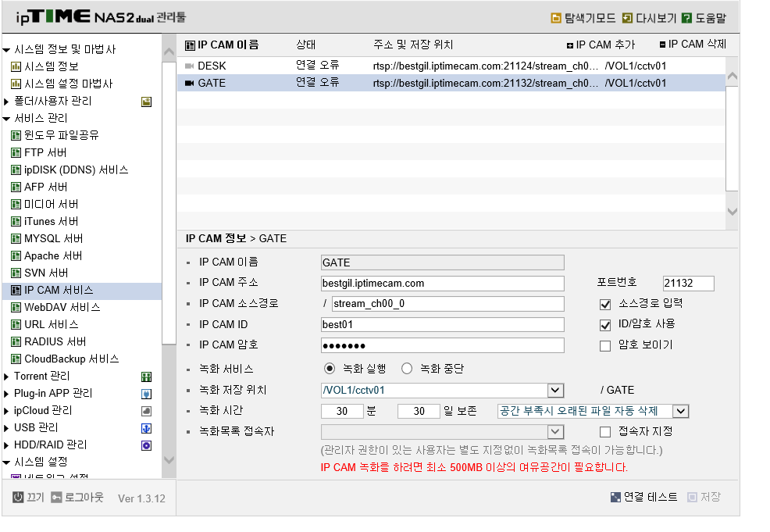Viewport: 770px width, 532px height.
Task: Click the USB 관리 anchor icon
Action: click(146, 428)
